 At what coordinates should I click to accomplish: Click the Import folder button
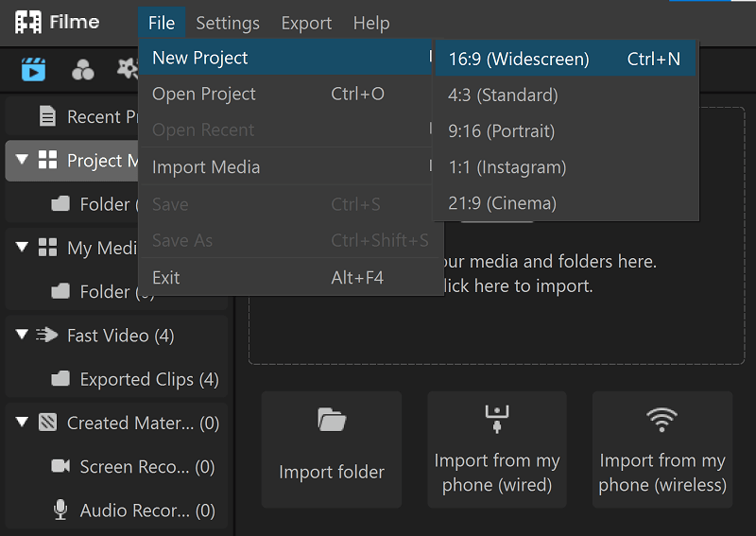pos(332,450)
